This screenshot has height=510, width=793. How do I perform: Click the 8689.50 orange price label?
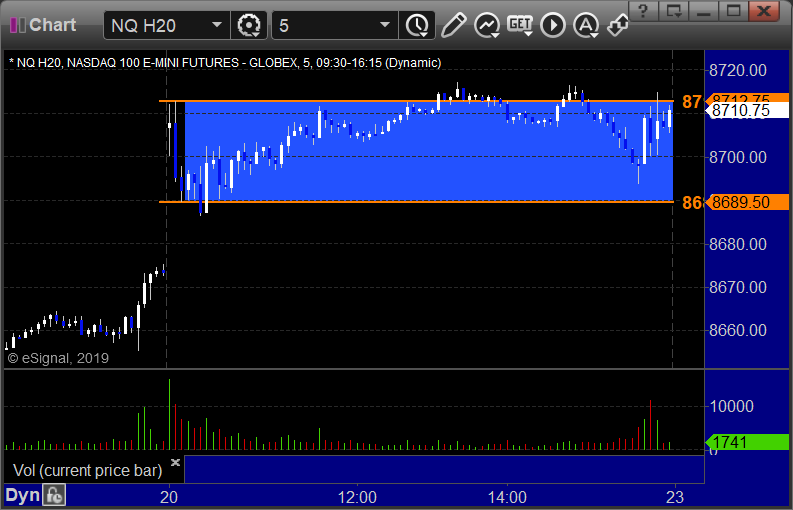click(x=747, y=202)
